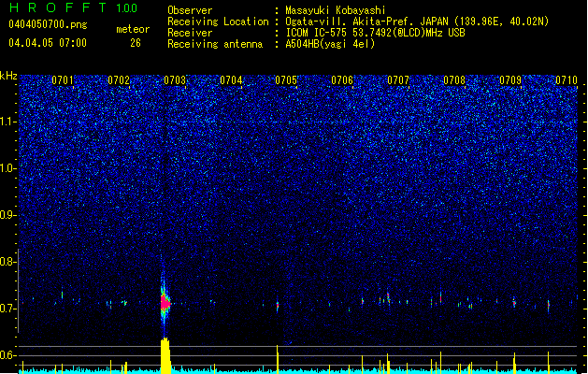Click the yellow power spike just before 0705
Screen dimensions: 588x374
click(x=278, y=359)
